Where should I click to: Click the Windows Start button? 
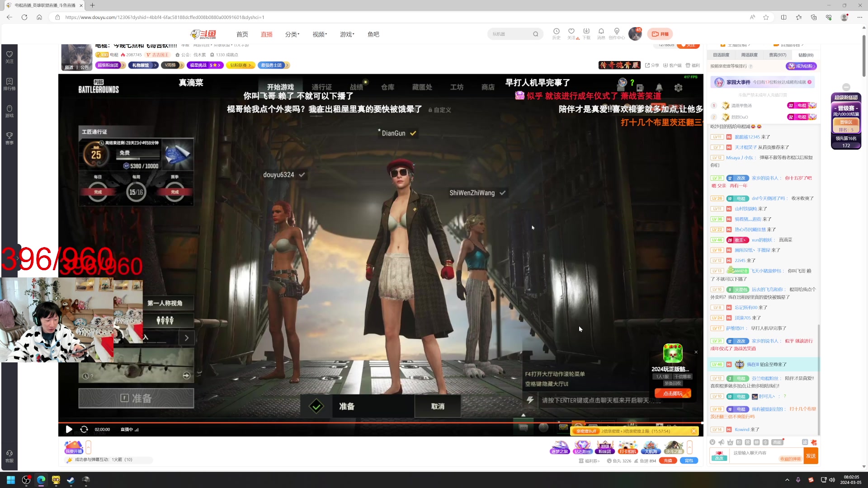pos(11,480)
